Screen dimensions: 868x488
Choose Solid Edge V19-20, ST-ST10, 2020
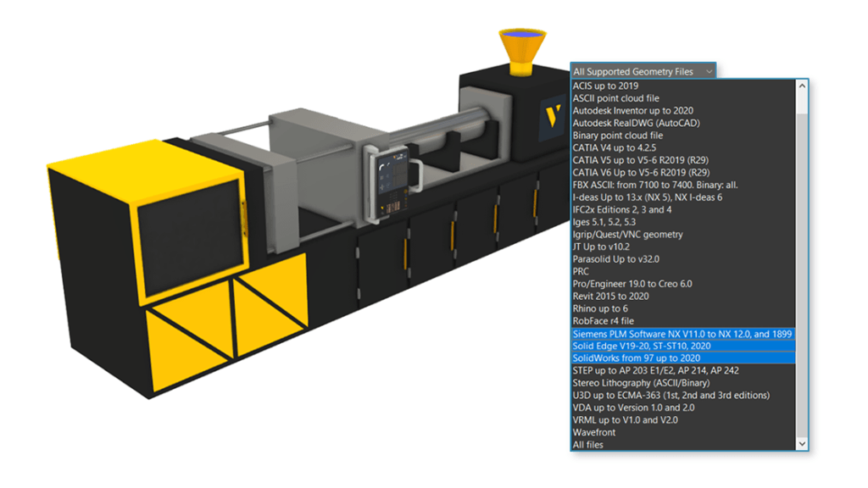coord(684,346)
